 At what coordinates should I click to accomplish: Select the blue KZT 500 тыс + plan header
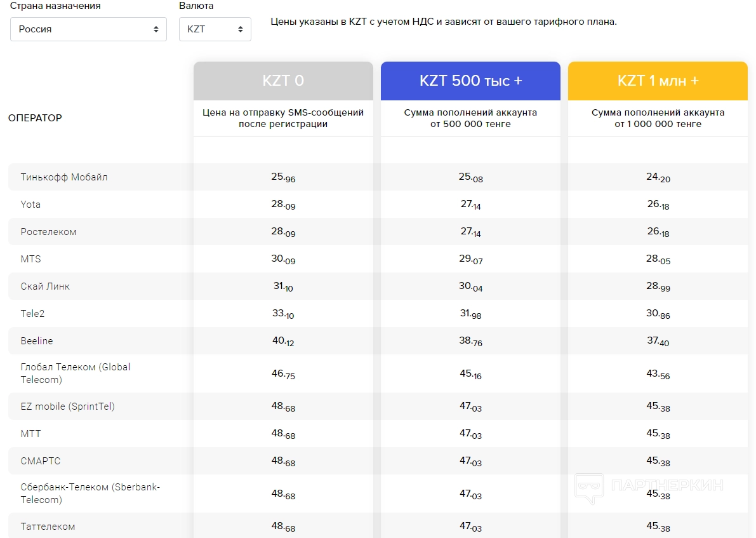[470, 81]
